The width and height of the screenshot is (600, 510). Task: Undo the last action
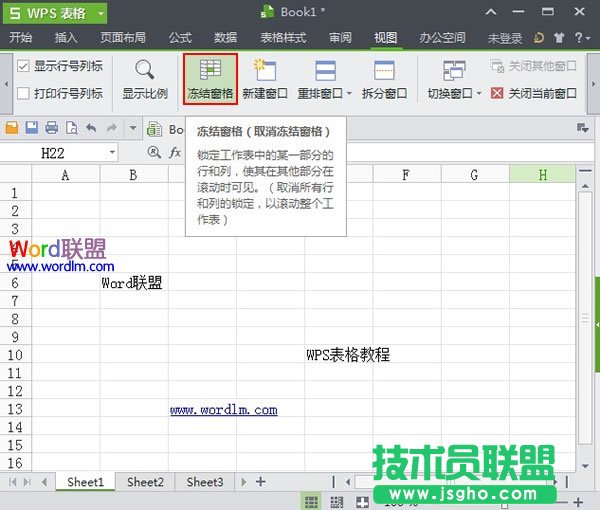tap(91, 127)
